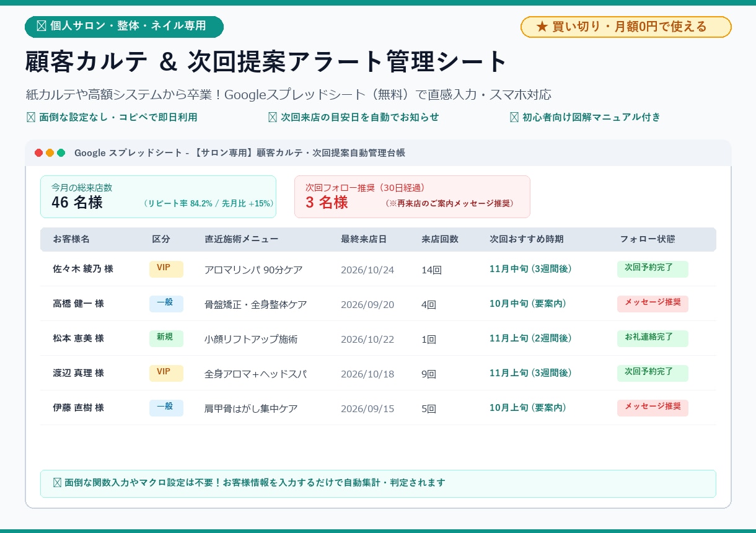Click the 初心者向け図解マニュアル付き feature
Viewport: 756px width, 533px height.
(586, 117)
